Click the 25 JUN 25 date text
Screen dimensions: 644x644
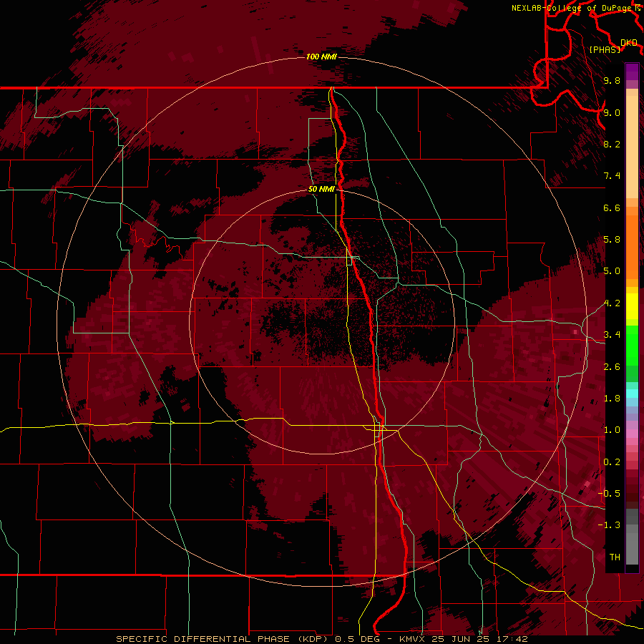tap(459, 639)
